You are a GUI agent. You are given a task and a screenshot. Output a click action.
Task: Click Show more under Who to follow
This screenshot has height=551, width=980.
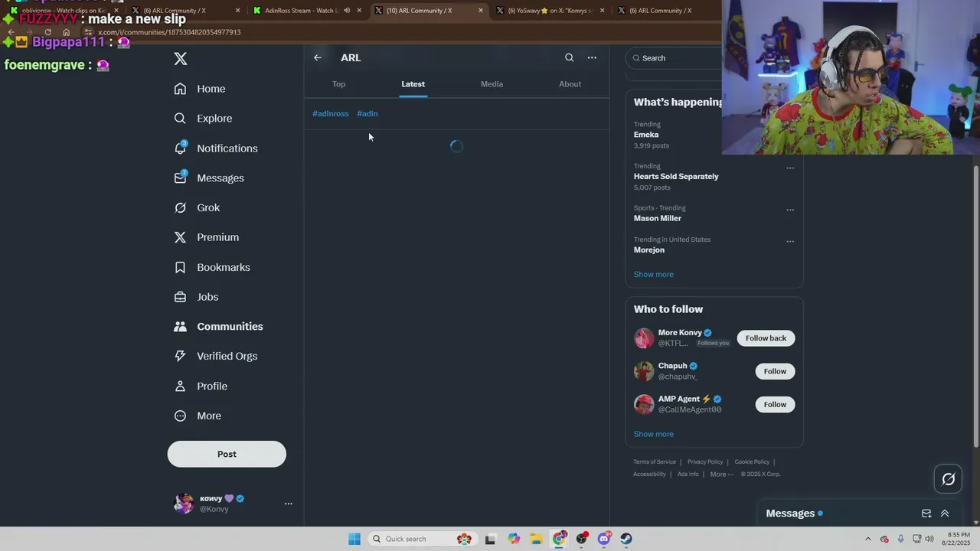tap(653, 434)
